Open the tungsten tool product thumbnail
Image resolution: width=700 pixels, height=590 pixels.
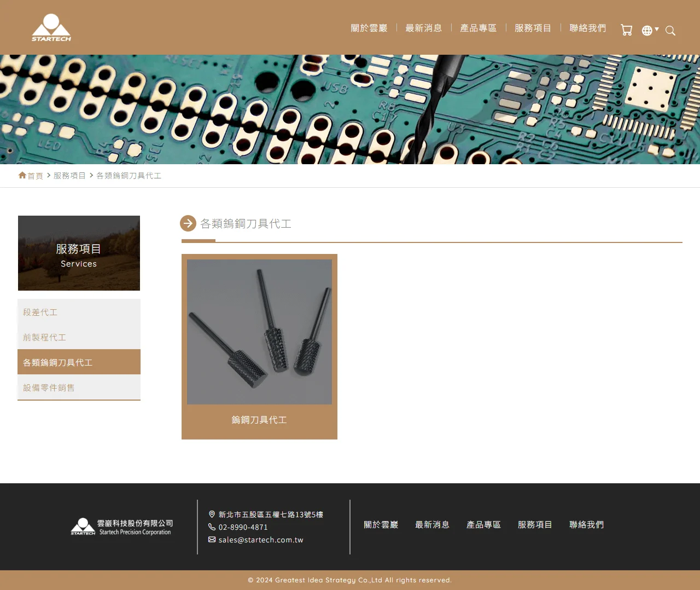click(x=259, y=332)
